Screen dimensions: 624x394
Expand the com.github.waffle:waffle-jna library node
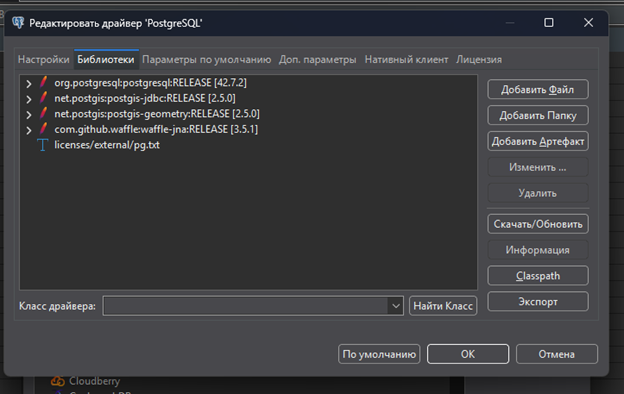tap(29, 130)
